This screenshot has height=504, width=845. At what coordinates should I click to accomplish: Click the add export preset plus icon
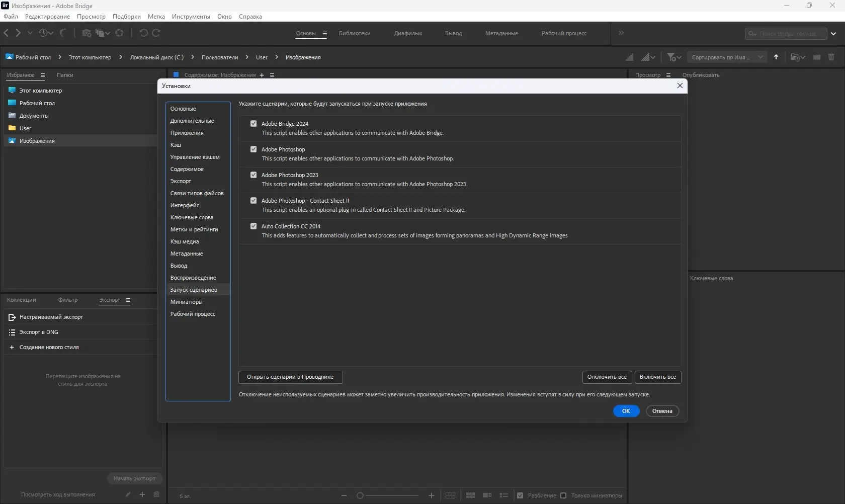tap(142, 494)
